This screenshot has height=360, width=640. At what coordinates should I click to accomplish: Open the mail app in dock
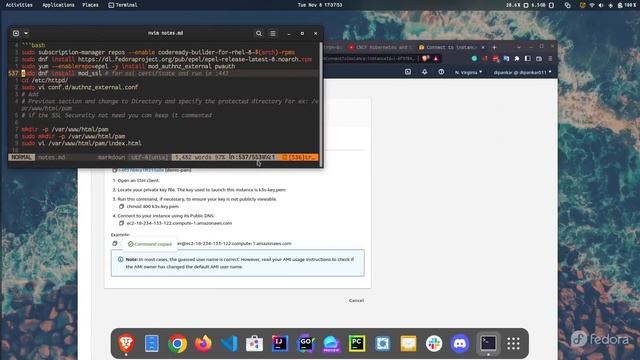(x=408, y=344)
